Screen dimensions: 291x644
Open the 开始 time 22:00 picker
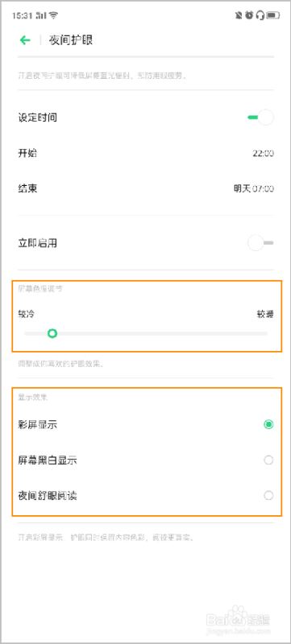click(146, 153)
